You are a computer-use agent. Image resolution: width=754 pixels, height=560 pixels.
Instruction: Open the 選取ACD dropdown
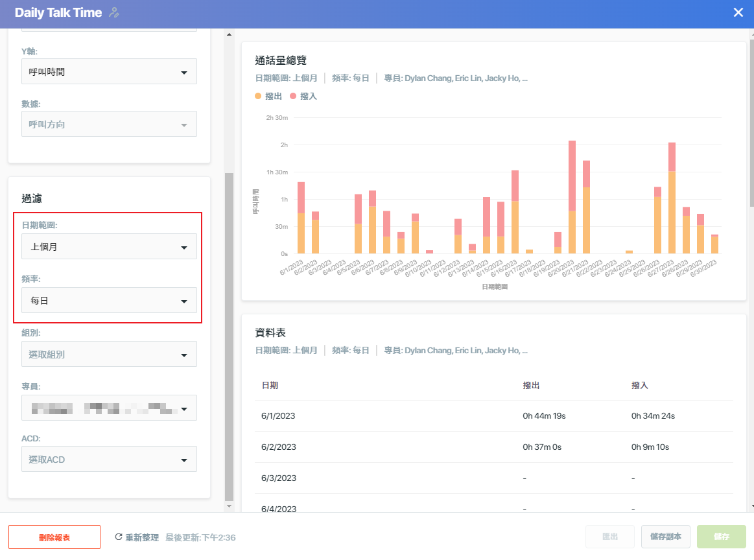pos(109,459)
